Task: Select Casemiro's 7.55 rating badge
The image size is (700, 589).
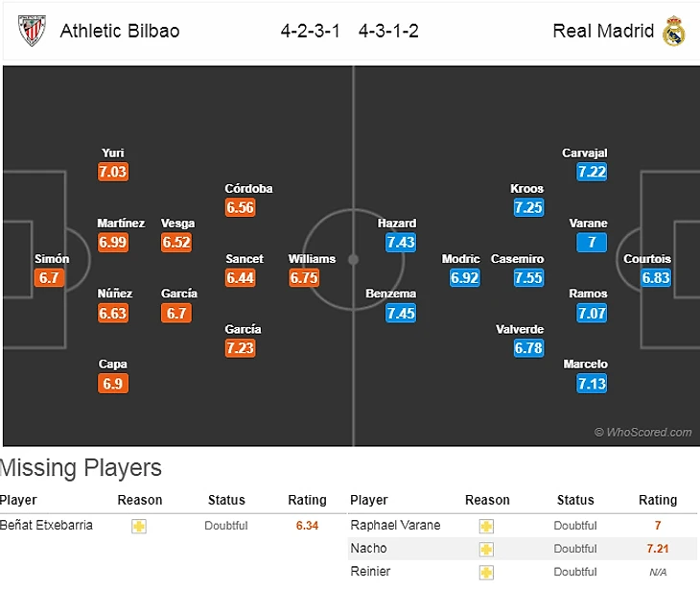Action: coord(528,278)
